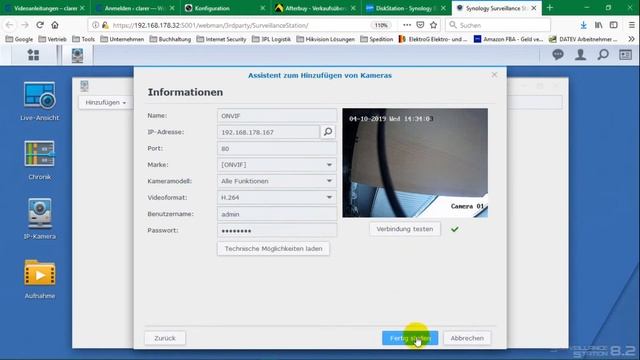Switch to the Anmelden tab
Viewport: 640px width, 360px height.
tap(135, 8)
